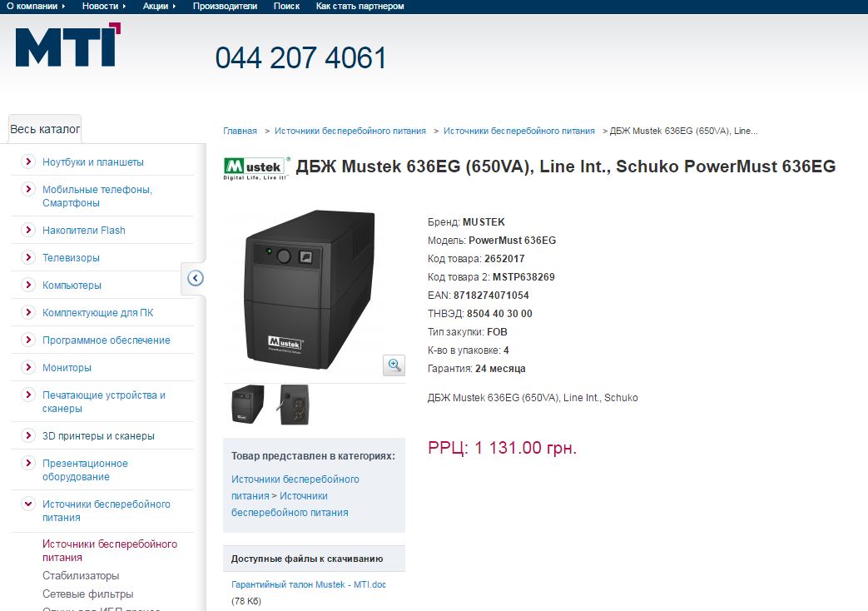Open Новости dropdown menu

click(x=103, y=6)
